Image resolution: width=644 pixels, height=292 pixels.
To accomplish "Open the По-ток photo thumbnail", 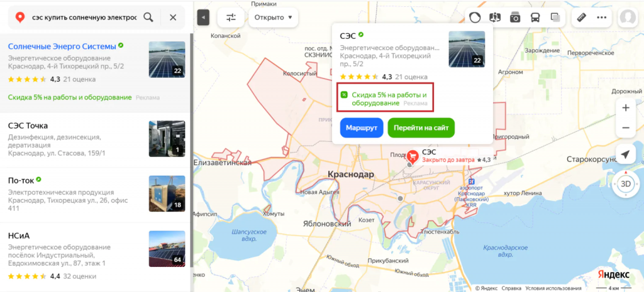I will pos(167,193).
